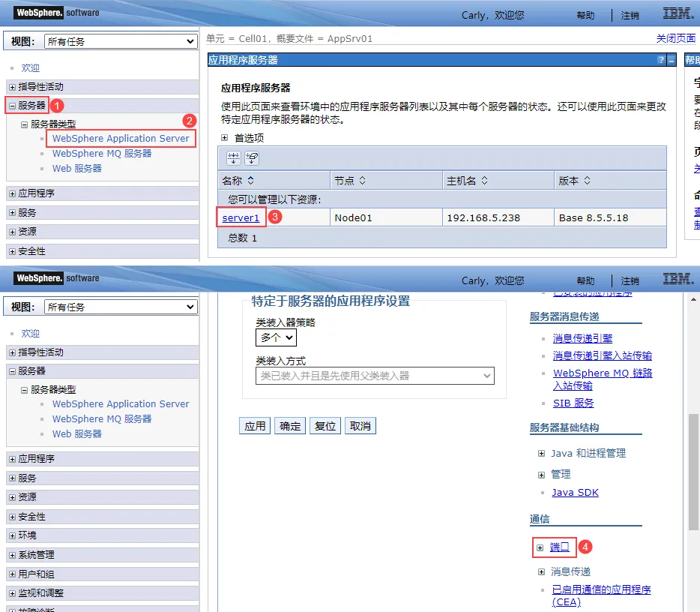Expand 管理 under 服务器基础结构
This screenshot has height=612, width=700.
pyautogui.click(x=542, y=475)
